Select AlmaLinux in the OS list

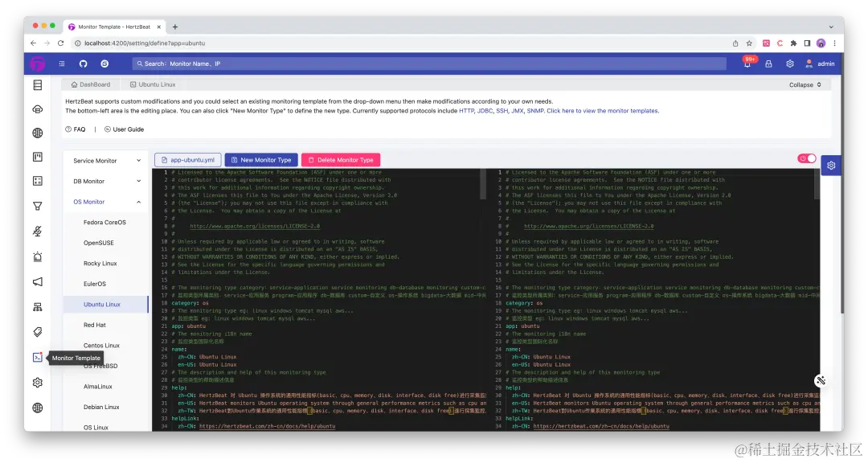[98, 386]
